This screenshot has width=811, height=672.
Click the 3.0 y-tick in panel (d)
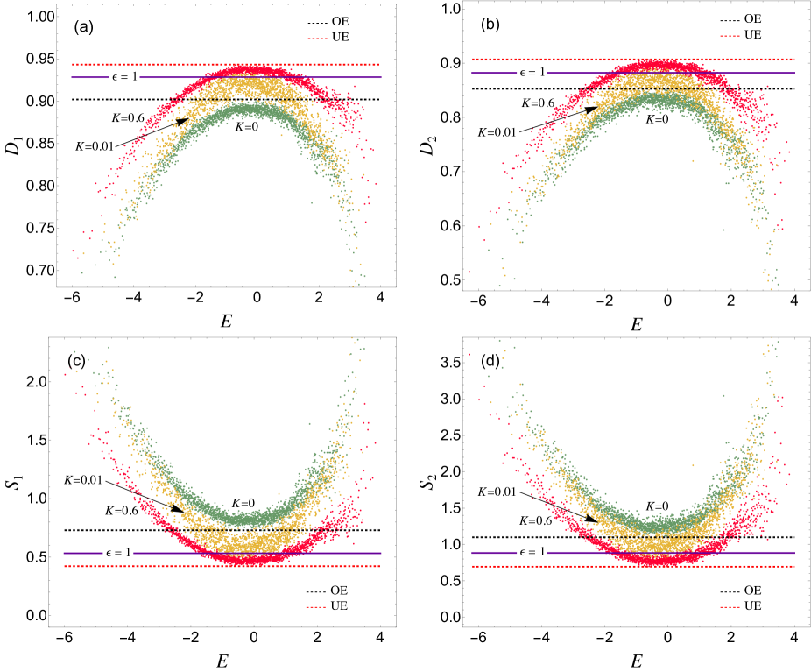pyautogui.click(x=451, y=399)
